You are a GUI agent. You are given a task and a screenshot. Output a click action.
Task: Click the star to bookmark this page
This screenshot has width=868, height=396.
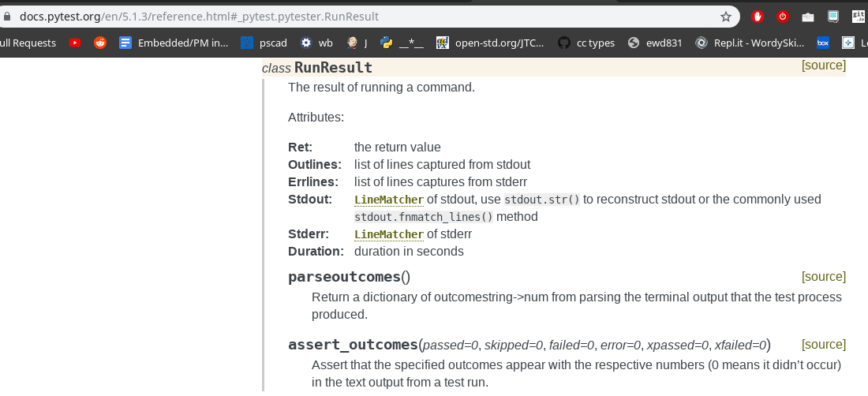[726, 17]
